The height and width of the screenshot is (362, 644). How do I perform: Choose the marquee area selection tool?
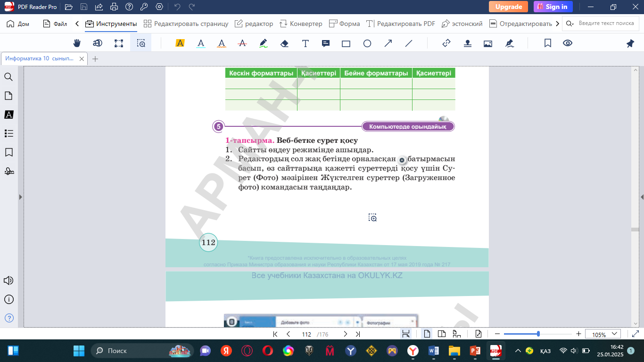click(119, 43)
